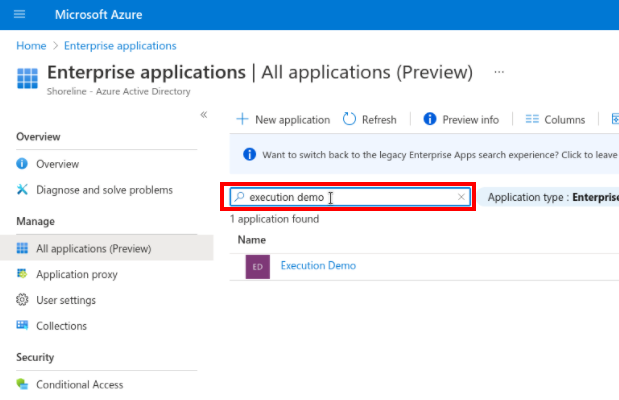619x400 pixels.
Task: Open Preview info
Action: [x=461, y=119]
